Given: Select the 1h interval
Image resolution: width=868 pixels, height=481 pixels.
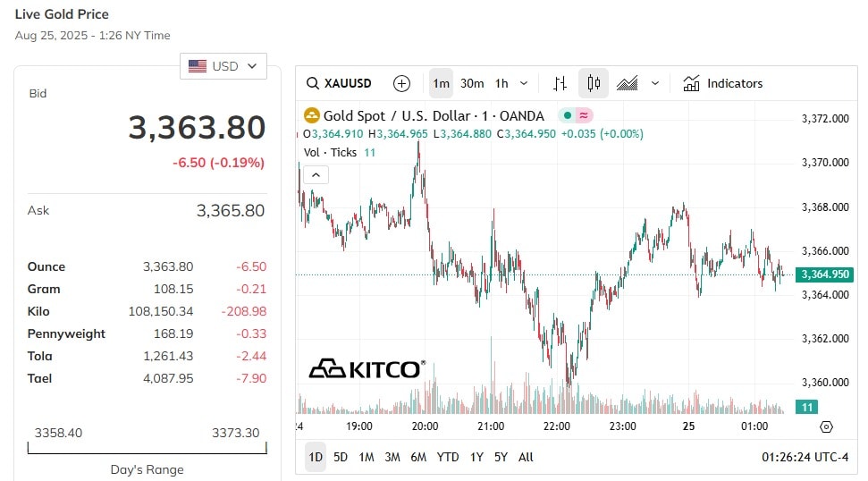Looking at the screenshot, I should [501, 83].
